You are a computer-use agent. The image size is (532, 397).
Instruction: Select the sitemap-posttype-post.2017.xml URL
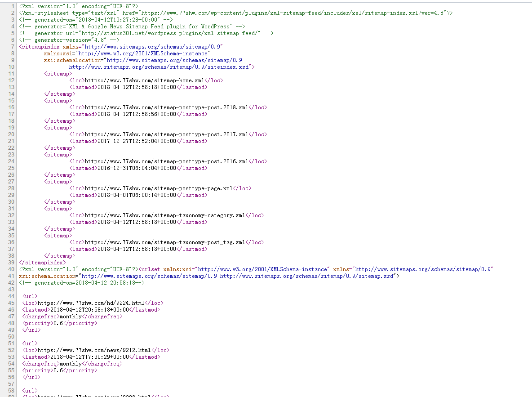click(x=166, y=134)
